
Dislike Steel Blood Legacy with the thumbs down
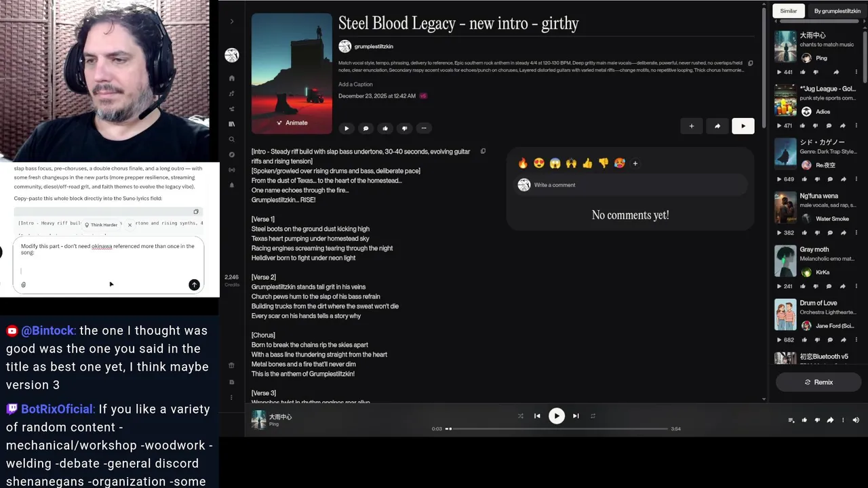point(404,128)
